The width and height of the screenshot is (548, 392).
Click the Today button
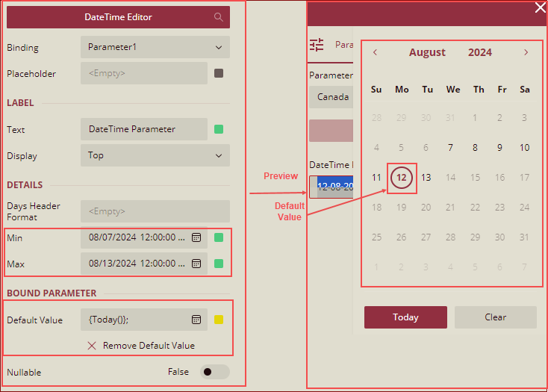coord(405,317)
